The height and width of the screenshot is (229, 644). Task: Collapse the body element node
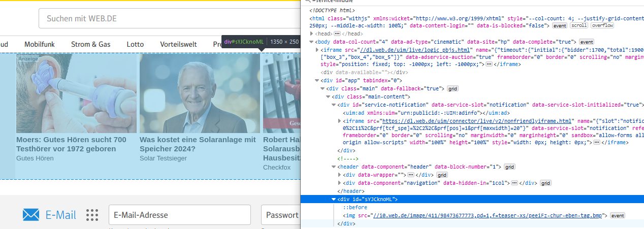point(312,42)
